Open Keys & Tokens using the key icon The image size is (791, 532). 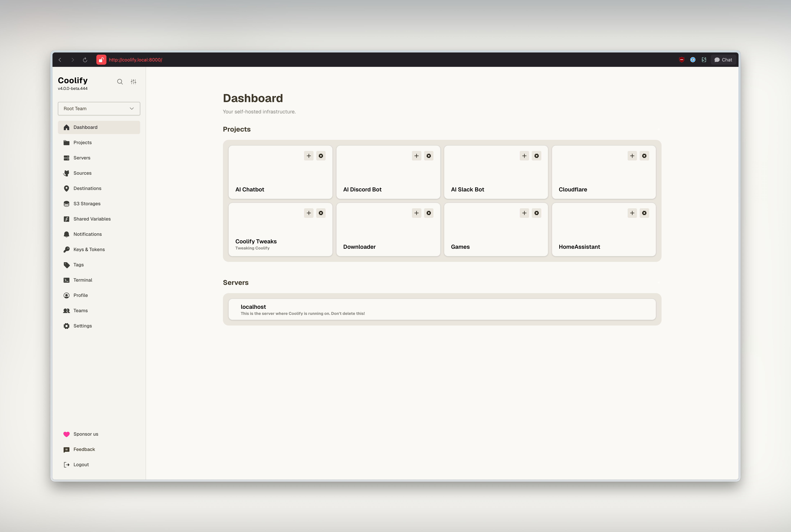click(x=67, y=249)
